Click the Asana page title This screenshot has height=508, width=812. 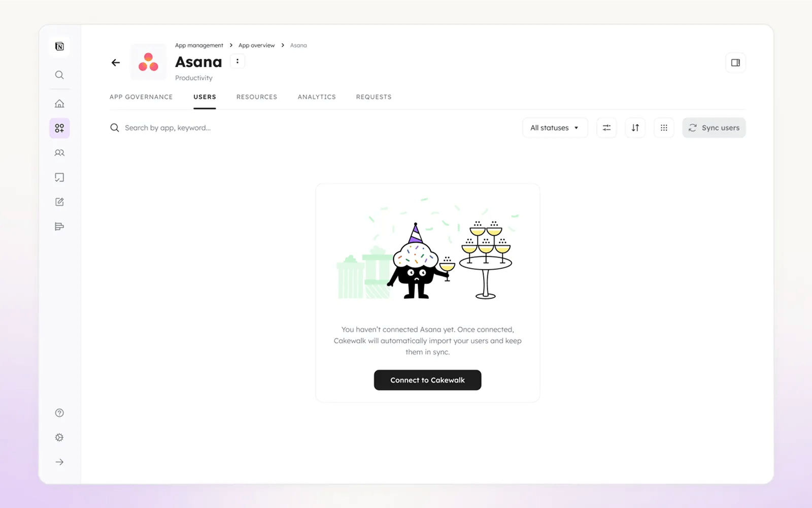[x=198, y=62]
